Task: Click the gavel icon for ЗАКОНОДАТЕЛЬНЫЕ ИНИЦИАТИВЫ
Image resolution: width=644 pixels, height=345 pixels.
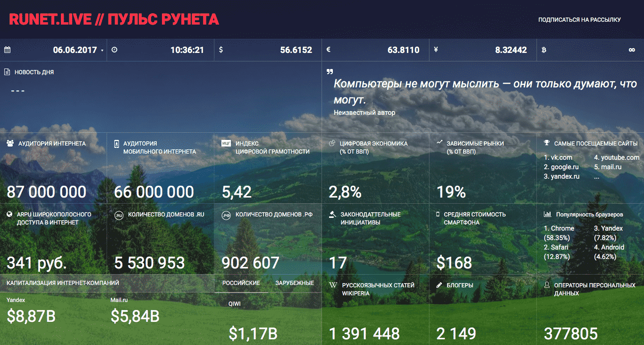Action: point(332,214)
